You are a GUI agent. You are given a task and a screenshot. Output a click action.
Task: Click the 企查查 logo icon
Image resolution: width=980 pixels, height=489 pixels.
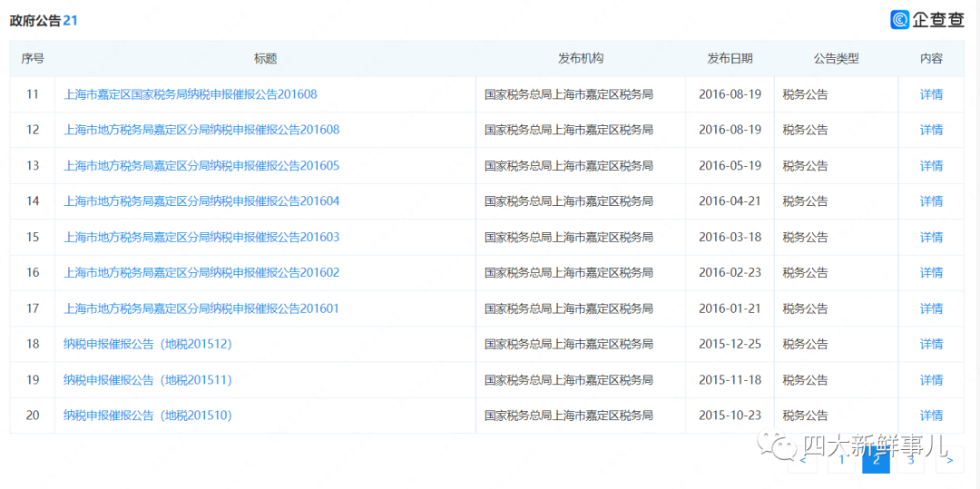(900, 20)
